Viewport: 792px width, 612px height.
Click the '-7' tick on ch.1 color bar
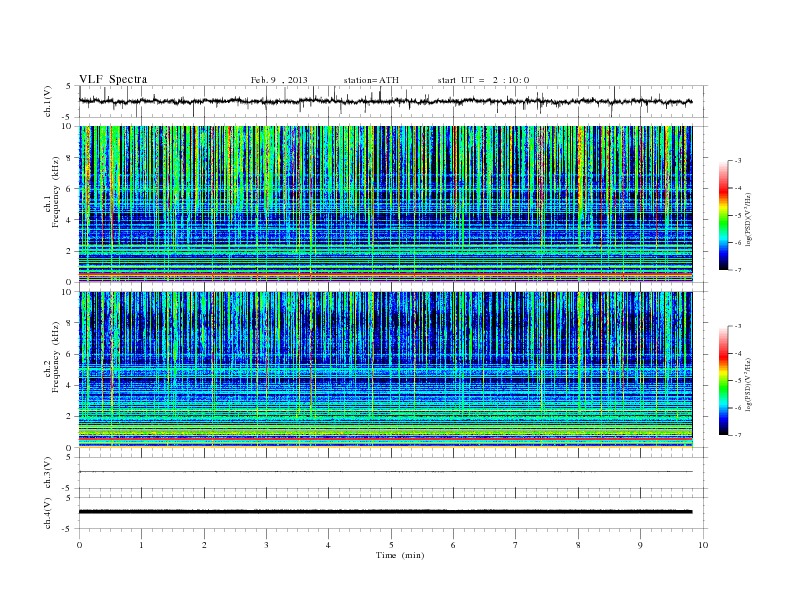737,270
